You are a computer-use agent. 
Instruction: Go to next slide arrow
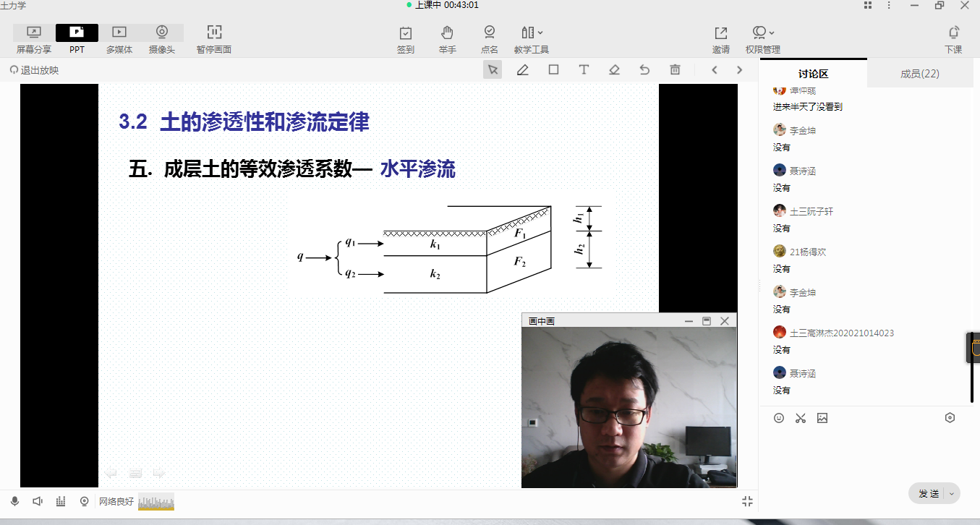739,70
